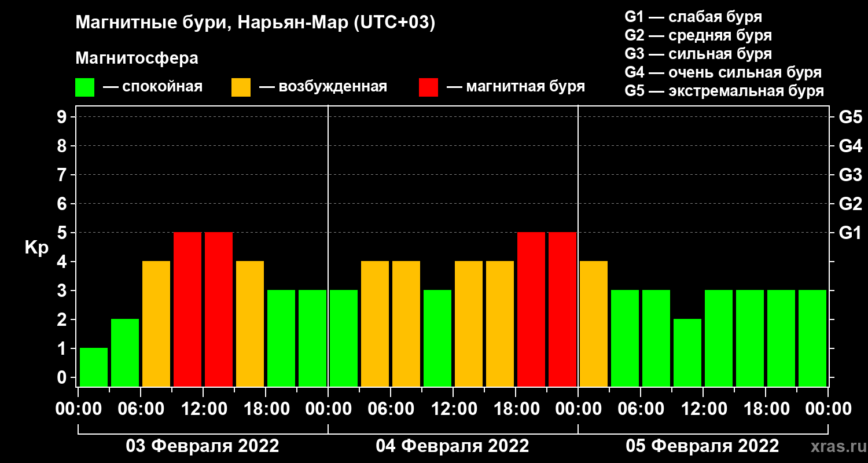
Task: Select the orange 'возбужденная' legend swatch
Action: coord(241,87)
